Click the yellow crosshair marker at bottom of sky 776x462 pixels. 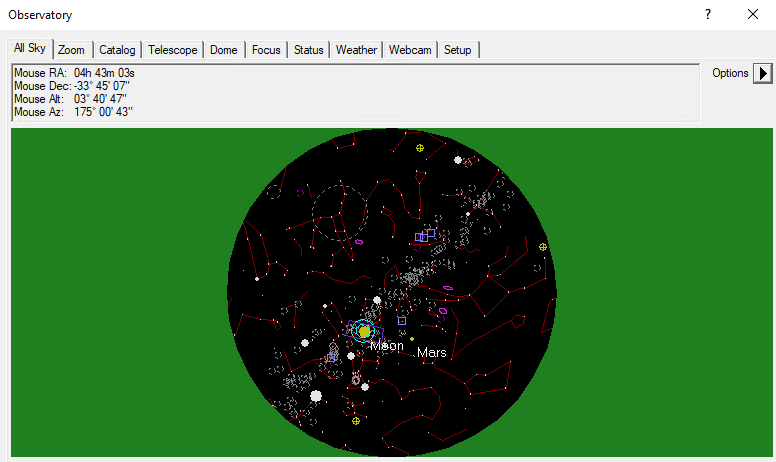[356, 422]
